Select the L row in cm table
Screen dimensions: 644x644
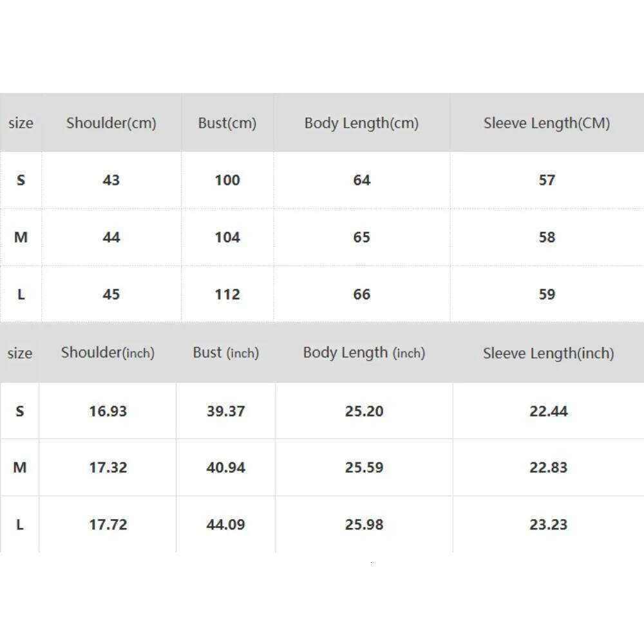[x=21, y=294]
